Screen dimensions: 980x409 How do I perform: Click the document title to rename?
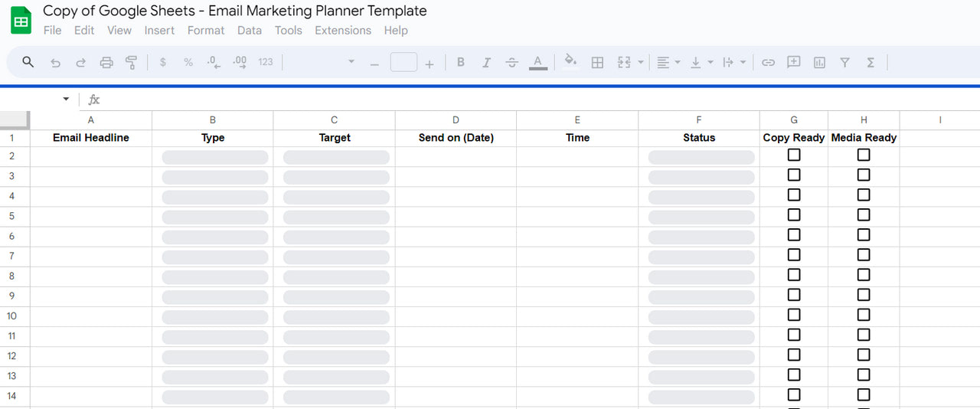(x=235, y=11)
